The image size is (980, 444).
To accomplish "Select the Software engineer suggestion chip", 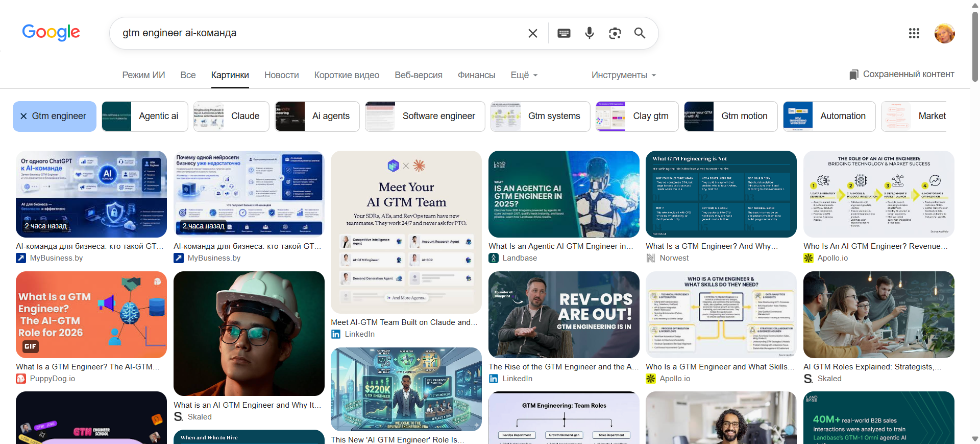I will coord(425,116).
